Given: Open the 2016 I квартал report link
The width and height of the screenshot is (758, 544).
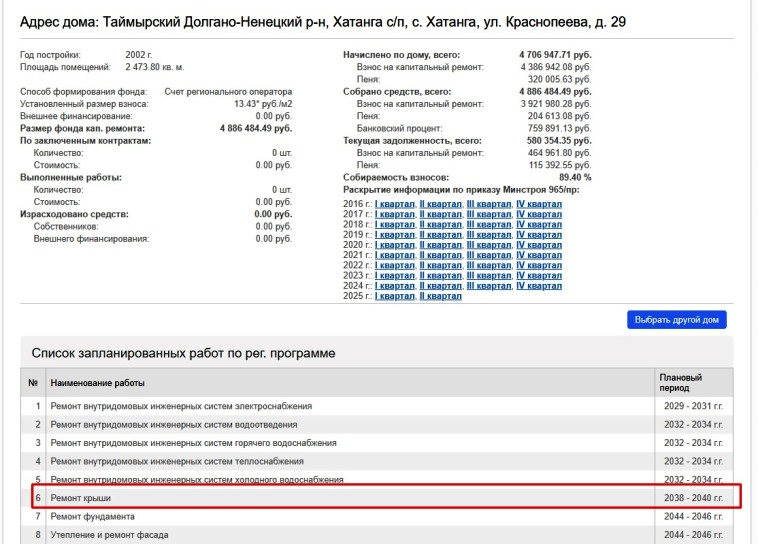Looking at the screenshot, I should pyautogui.click(x=394, y=203).
